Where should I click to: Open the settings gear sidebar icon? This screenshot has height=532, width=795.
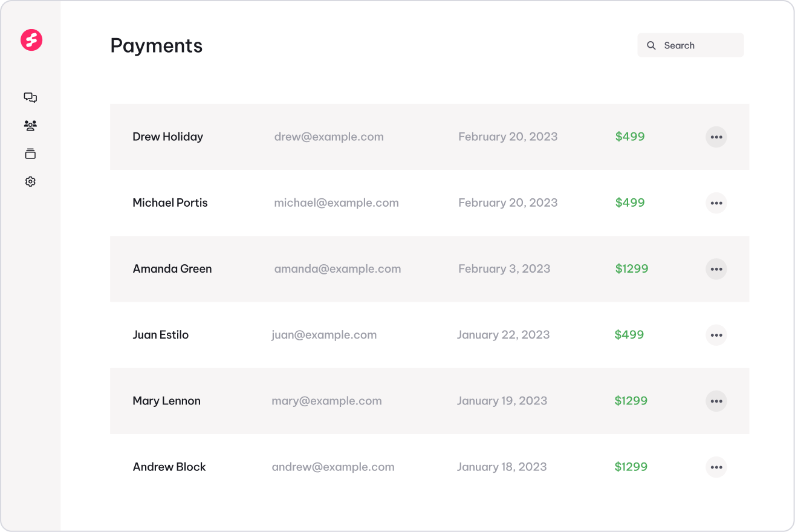(30, 181)
